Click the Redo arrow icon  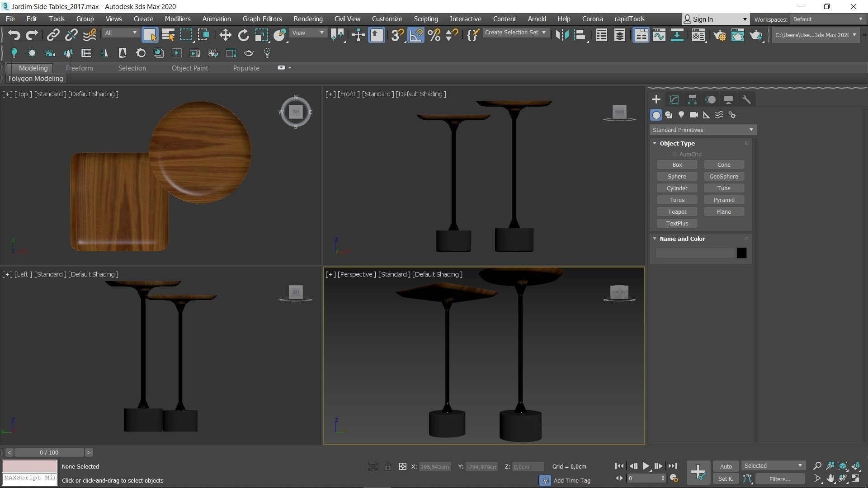[32, 35]
